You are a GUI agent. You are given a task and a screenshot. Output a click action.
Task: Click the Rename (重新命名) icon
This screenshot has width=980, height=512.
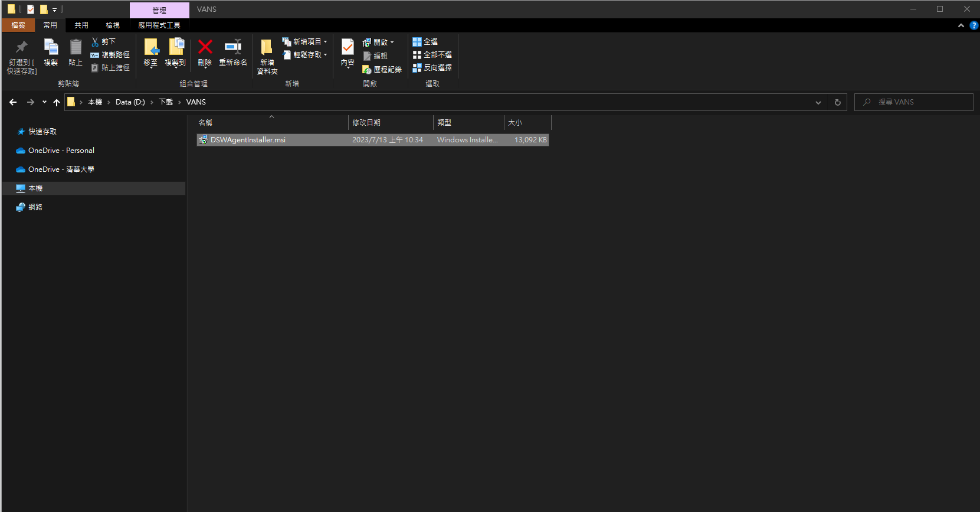[x=233, y=48]
